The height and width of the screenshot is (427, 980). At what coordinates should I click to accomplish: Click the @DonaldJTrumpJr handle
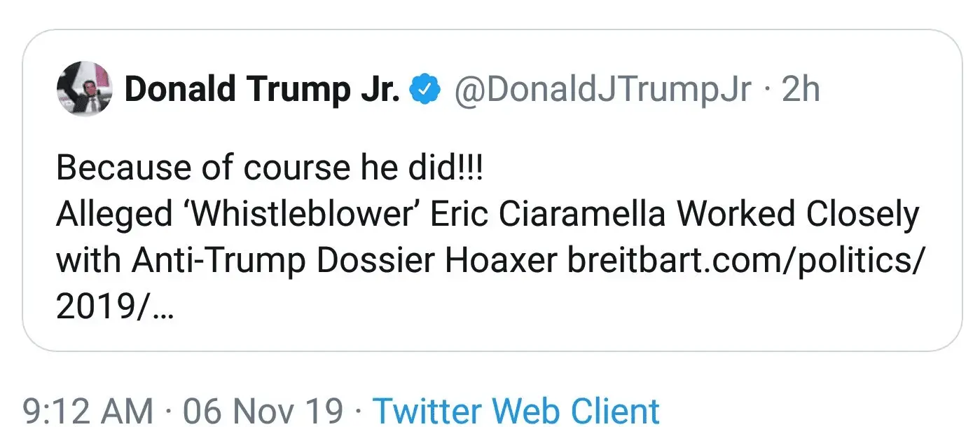pos(603,90)
